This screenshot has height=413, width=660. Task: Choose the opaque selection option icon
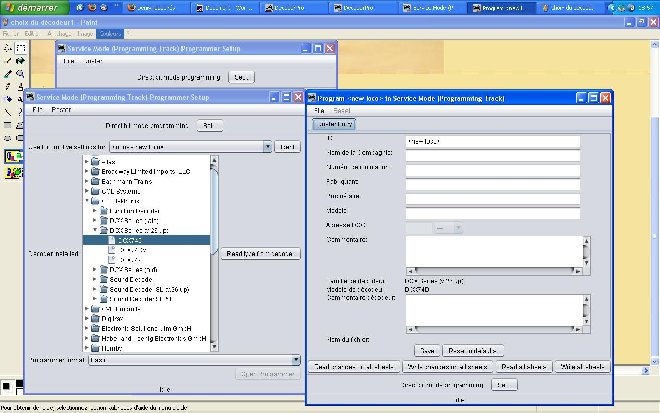13,157
